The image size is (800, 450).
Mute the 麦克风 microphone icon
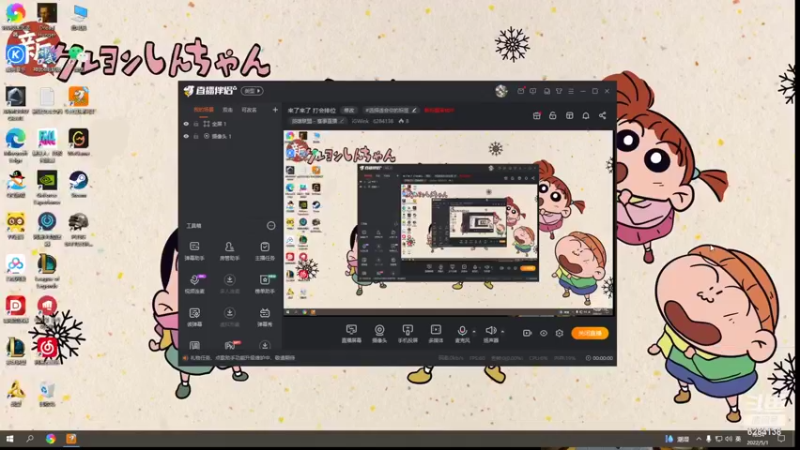tap(462, 331)
